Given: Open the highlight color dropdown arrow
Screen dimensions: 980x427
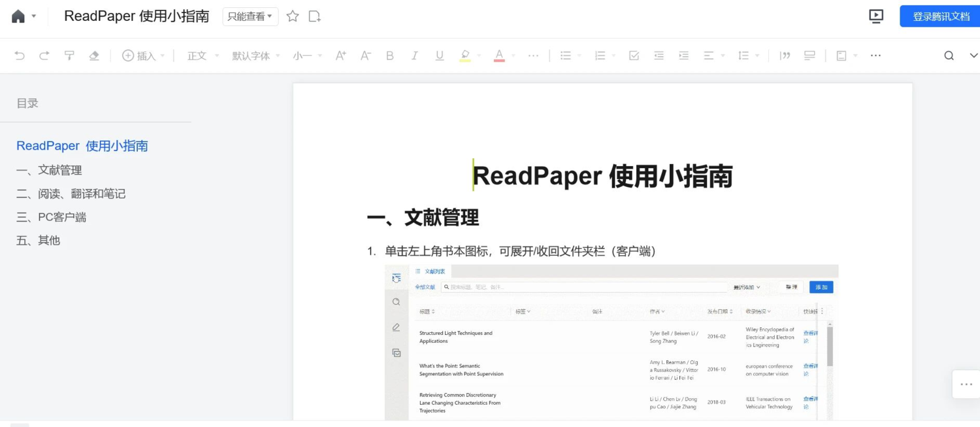Looking at the screenshot, I should coord(480,56).
